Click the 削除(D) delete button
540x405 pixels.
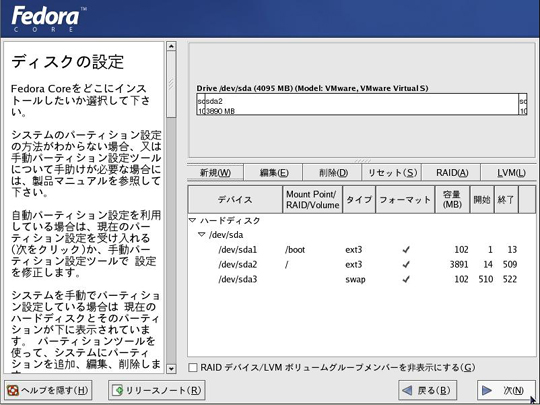(x=333, y=173)
